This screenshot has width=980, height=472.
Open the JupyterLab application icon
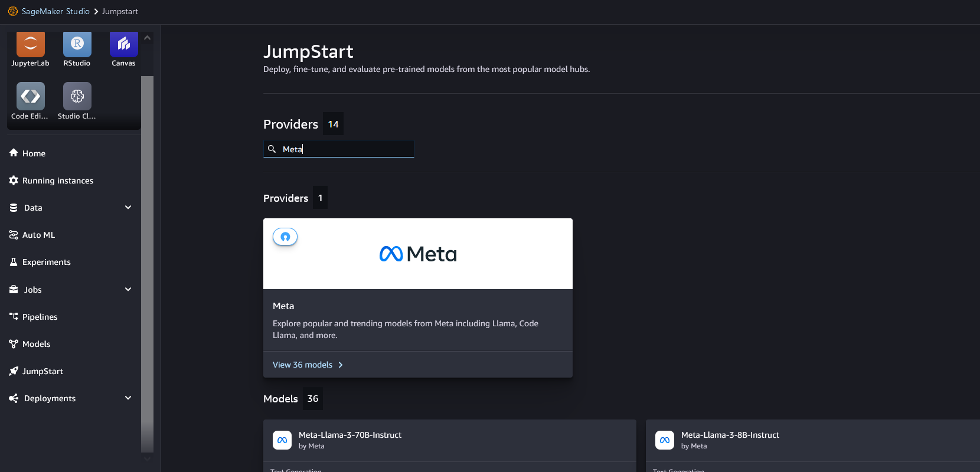30,44
